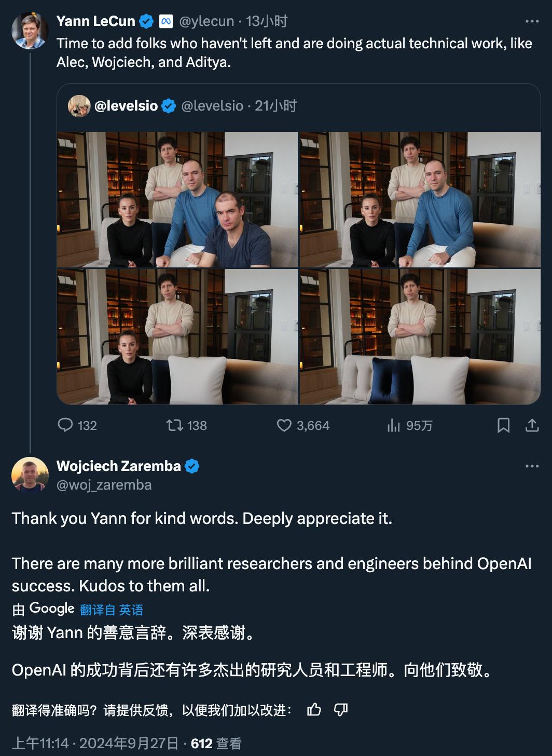Open more options on Yann LeCun's tweet
The height and width of the screenshot is (756, 552).
[x=532, y=21]
